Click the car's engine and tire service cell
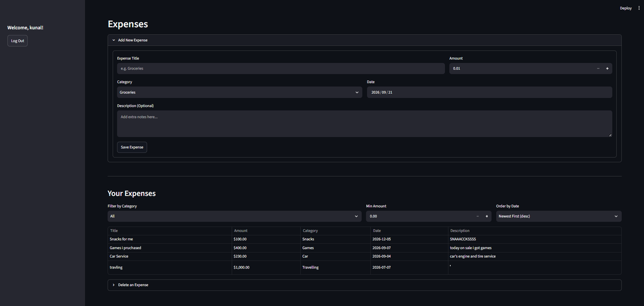This screenshot has width=644, height=306. [535, 256]
